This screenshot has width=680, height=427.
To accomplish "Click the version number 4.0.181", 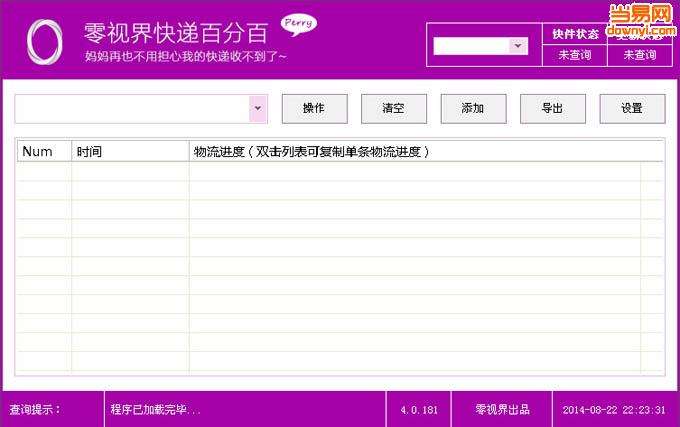I will pyautogui.click(x=419, y=410).
